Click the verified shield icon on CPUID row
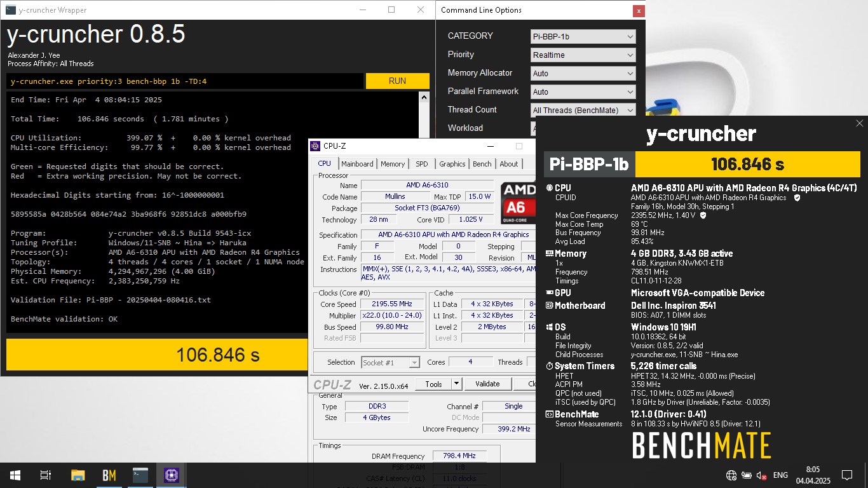The height and width of the screenshot is (488, 868). (x=797, y=198)
